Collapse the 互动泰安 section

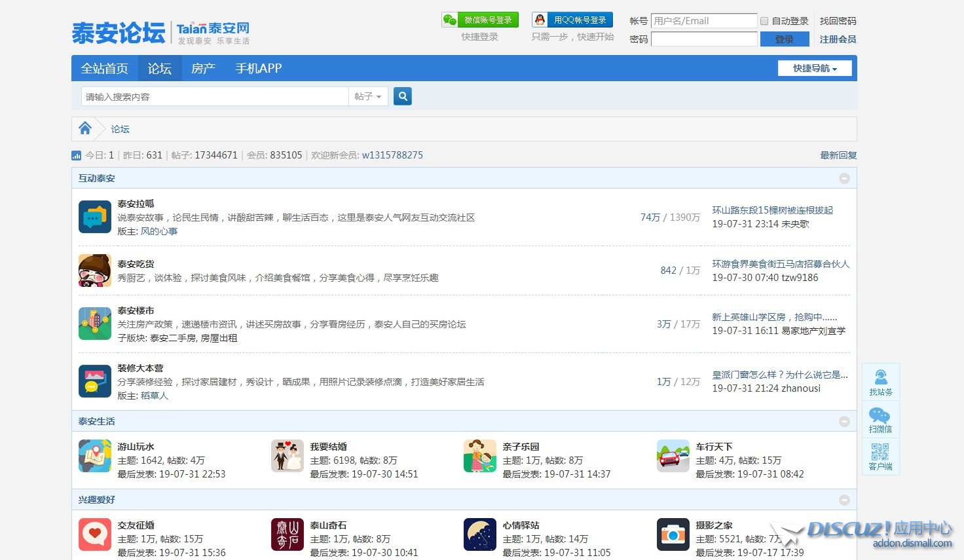tap(844, 178)
